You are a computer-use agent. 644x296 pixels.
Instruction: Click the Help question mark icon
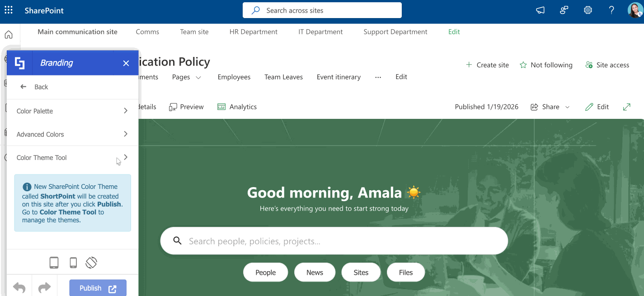[611, 10]
